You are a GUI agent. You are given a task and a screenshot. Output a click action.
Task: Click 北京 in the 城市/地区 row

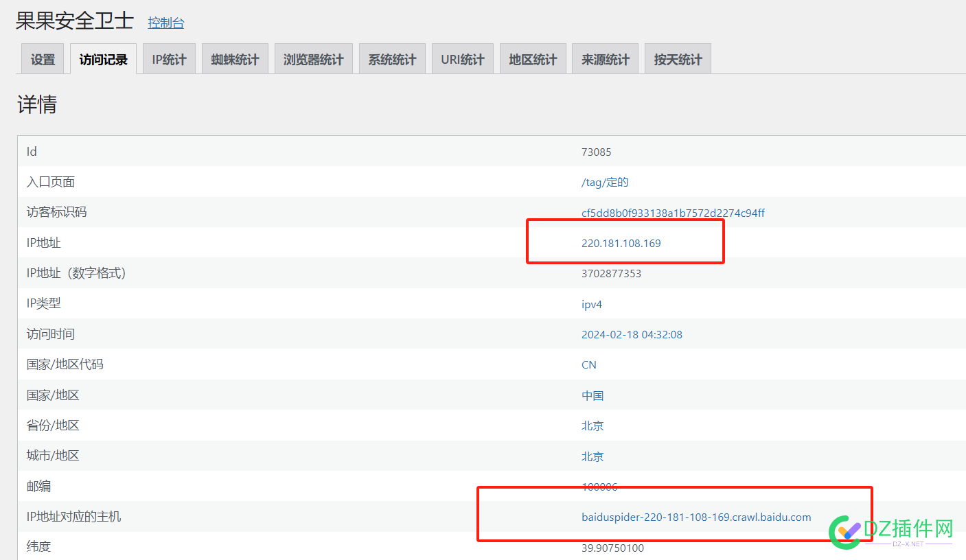tap(593, 456)
